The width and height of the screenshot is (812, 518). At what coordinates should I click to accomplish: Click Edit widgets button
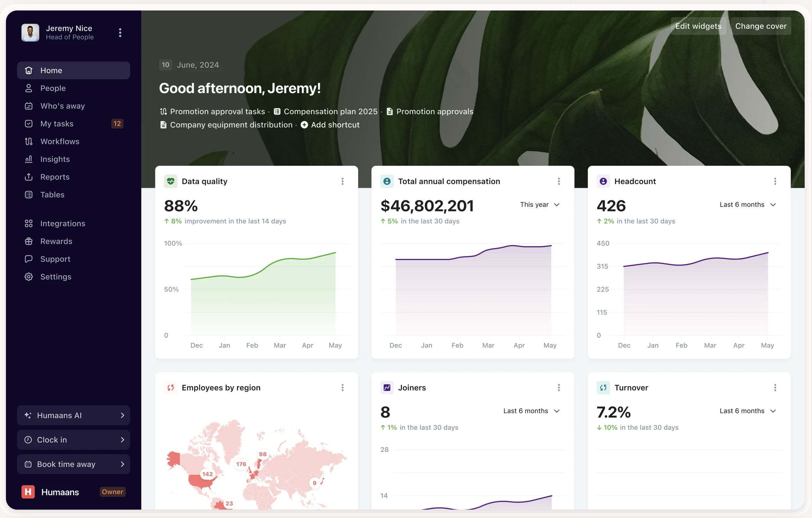click(698, 26)
